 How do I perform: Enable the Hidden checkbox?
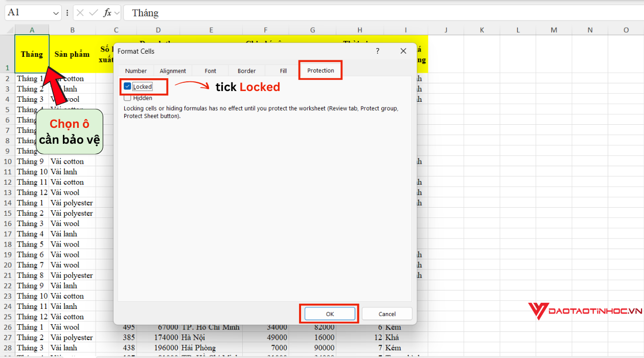click(x=126, y=98)
